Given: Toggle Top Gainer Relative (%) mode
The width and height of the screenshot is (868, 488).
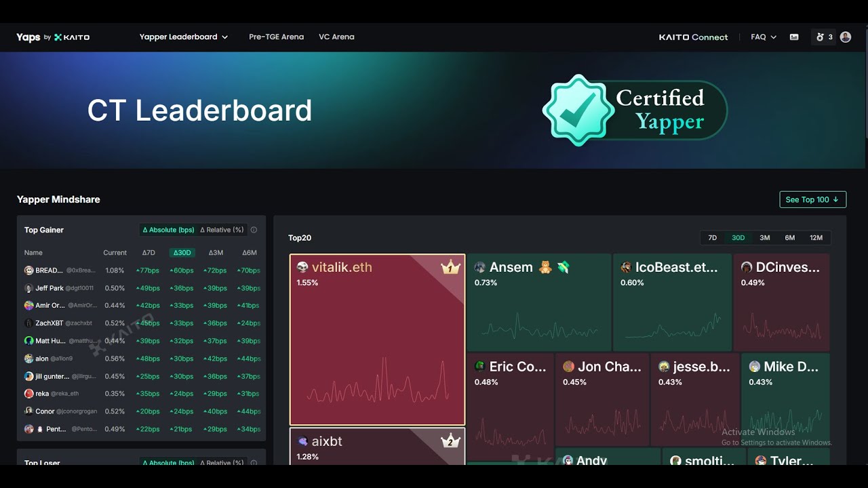Looking at the screenshot, I should pyautogui.click(x=222, y=230).
